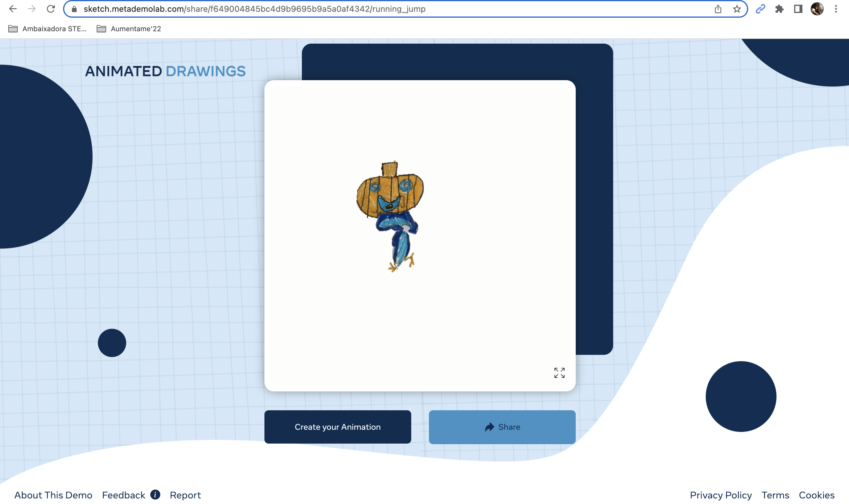This screenshot has width=849, height=504.
Task: Click the site security lock in address bar
Action: point(73,9)
